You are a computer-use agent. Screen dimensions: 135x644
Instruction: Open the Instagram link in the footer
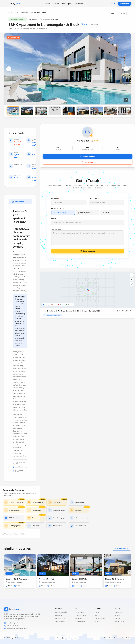(69, 638)
